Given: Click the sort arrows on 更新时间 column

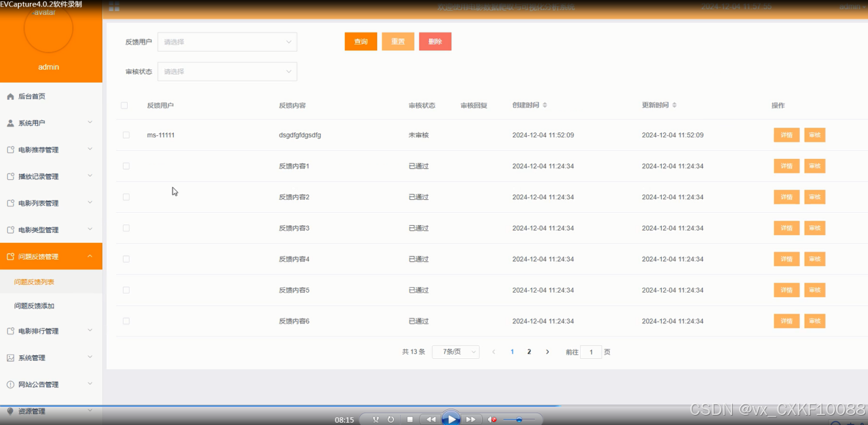Looking at the screenshot, I should pos(674,105).
